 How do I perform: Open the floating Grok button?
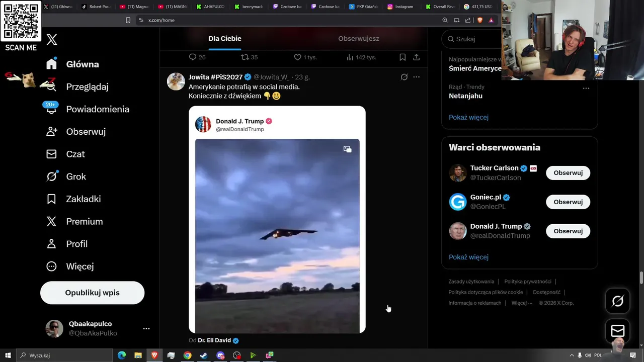click(617, 301)
